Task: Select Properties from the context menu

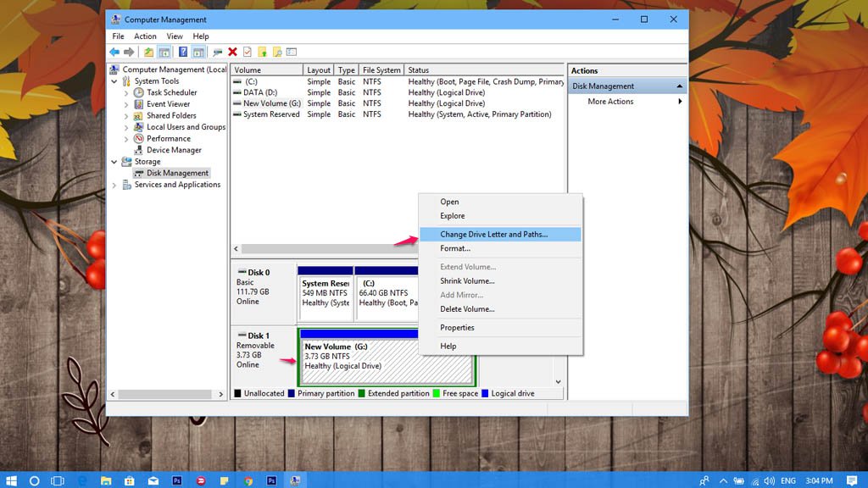Action: tap(500, 328)
